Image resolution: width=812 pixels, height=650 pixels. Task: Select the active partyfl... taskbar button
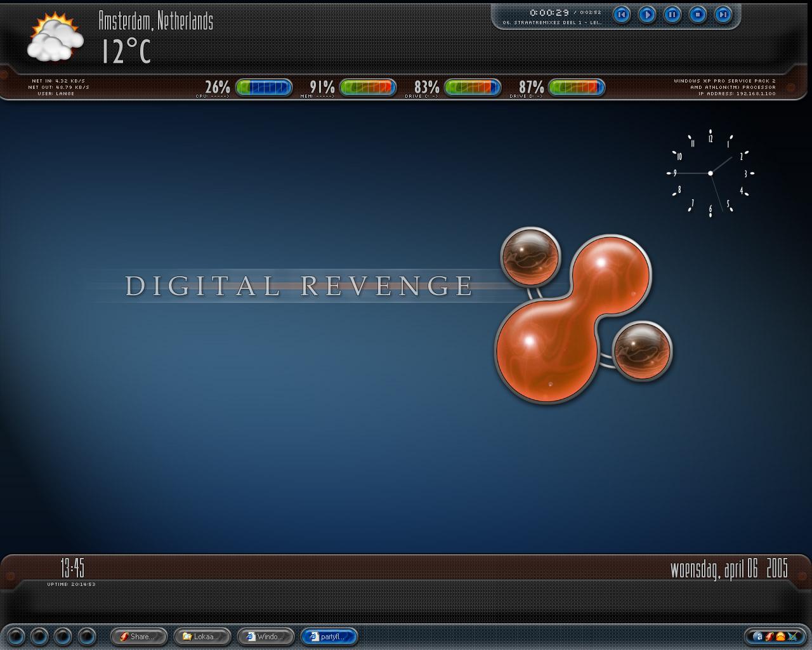tap(329, 637)
